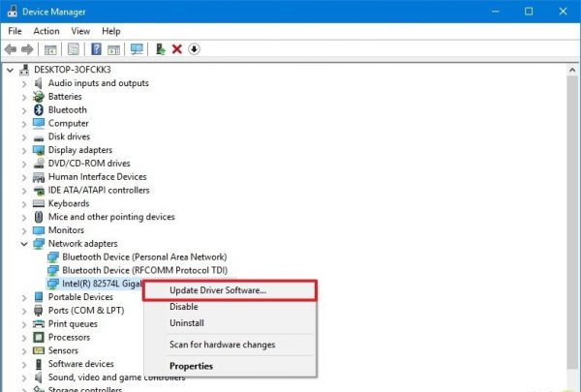Expand the Audio inputs and outputs node
The width and height of the screenshot is (581, 392).
pos(25,83)
